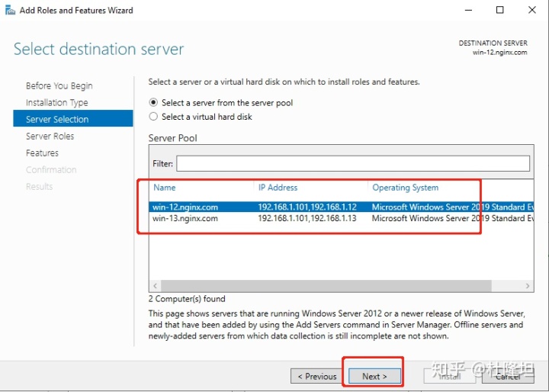This screenshot has width=549, height=392.
Task: Sort by the Operating System column header
Action: click(x=405, y=188)
